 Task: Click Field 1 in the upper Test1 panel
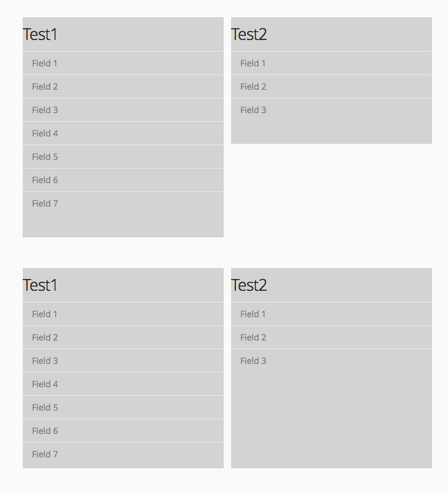(x=123, y=63)
